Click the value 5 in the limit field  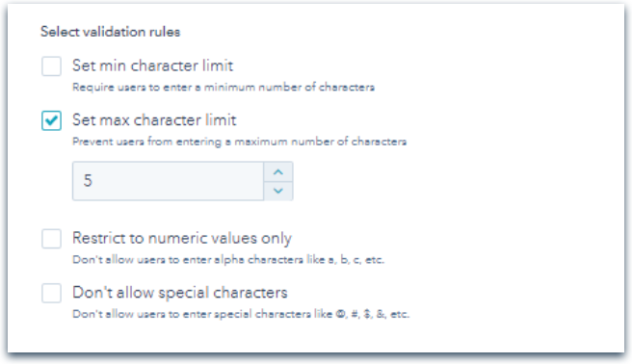click(x=88, y=180)
